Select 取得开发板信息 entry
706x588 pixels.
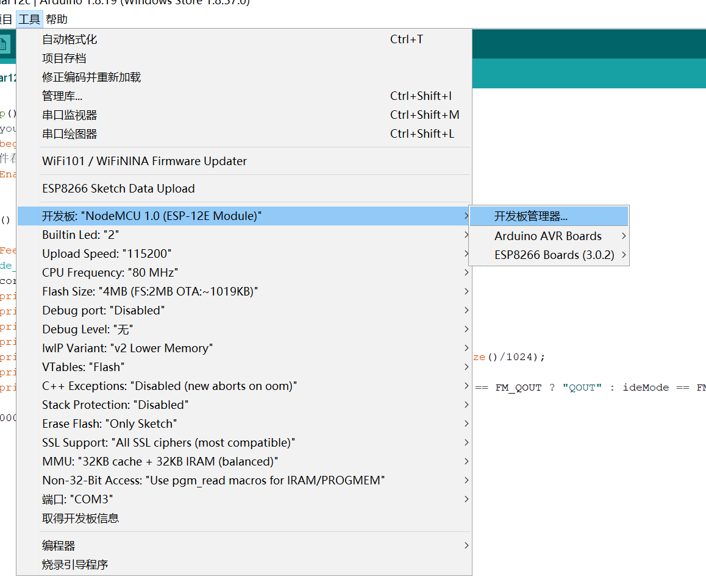click(244, 519)
